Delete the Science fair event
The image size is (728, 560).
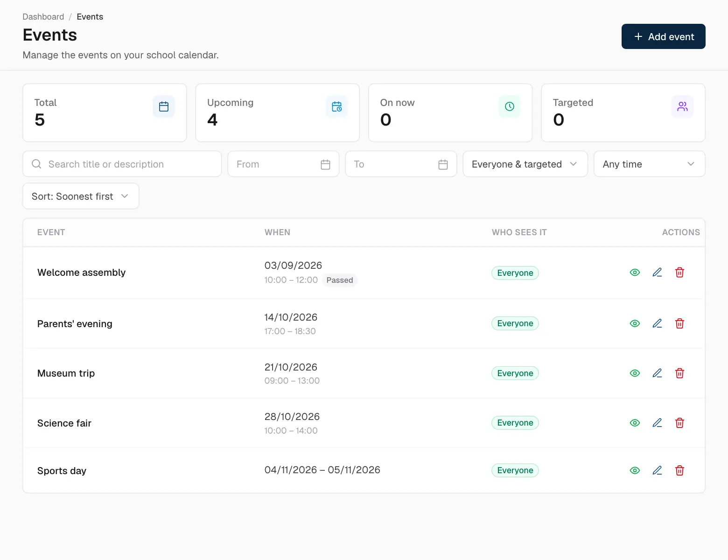679,423
